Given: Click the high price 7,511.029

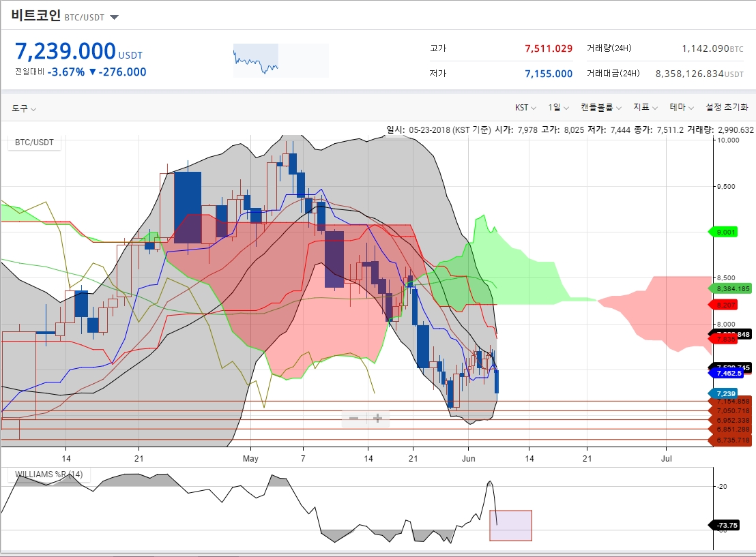Looking at the screenshot, I should (x=548, y=48).
